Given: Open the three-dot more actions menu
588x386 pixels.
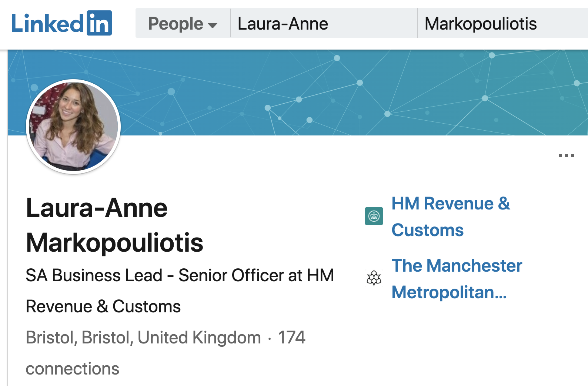Looking at the screenshot, I should pyautogui.click(x=566, y=155).
